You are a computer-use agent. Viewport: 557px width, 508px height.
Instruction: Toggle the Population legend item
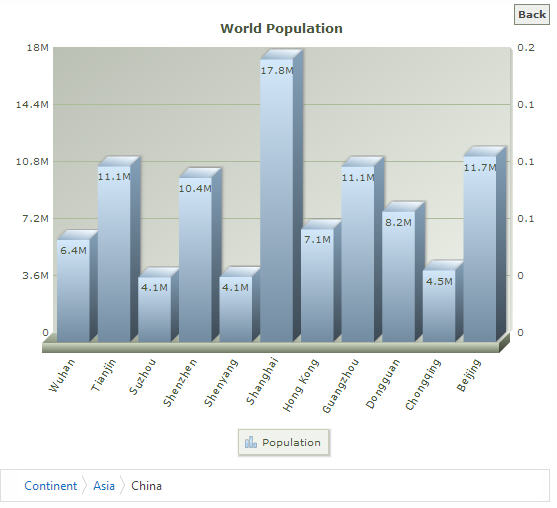[x=283, y=442]
